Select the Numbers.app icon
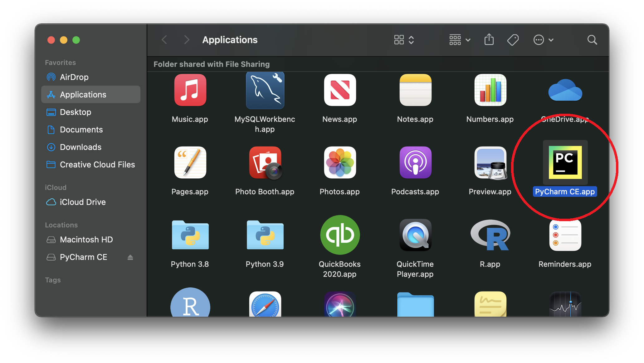 tap(490, 90)
